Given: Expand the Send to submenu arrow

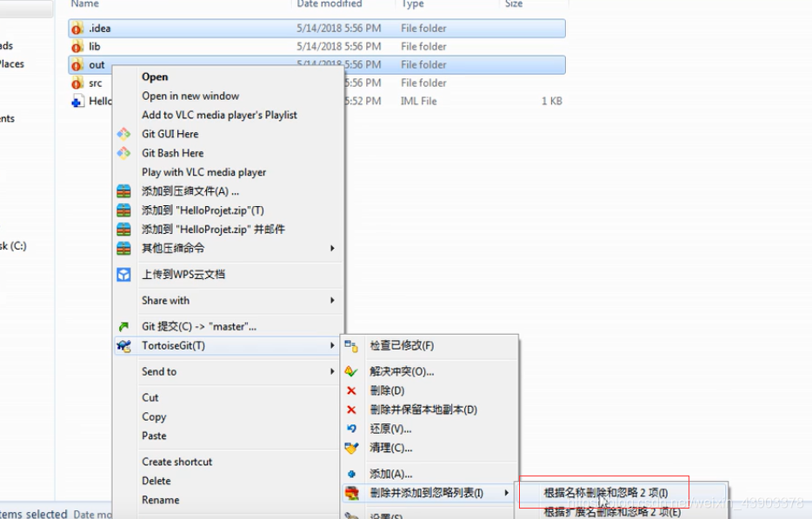Looking at the screenshot, I should point(332,371).
